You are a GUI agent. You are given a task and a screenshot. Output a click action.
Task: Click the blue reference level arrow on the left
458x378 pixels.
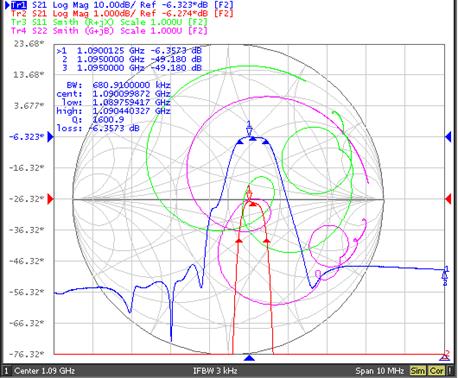click(50, 137)
